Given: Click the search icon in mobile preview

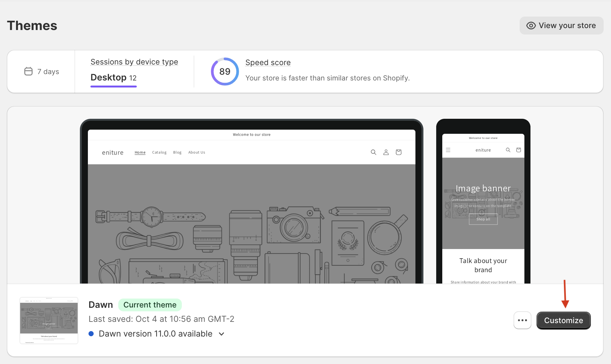Looking at the screenshot, I should [508, 150].
